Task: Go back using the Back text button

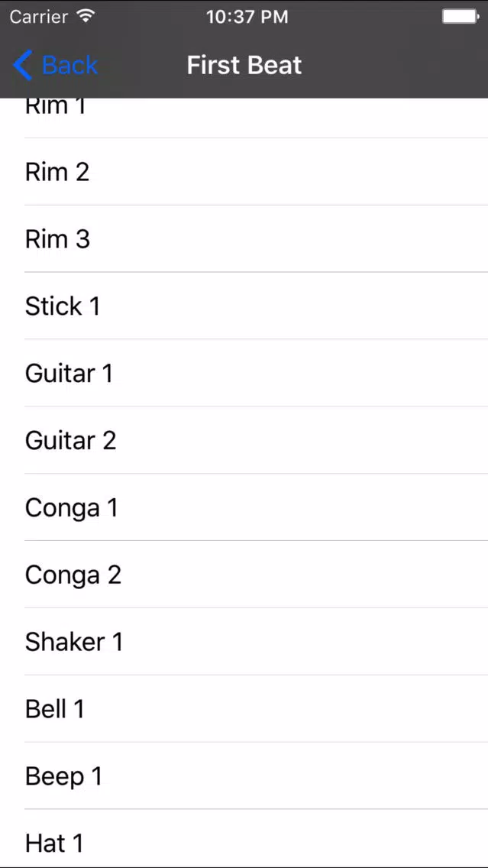Action: coord(69,65)
